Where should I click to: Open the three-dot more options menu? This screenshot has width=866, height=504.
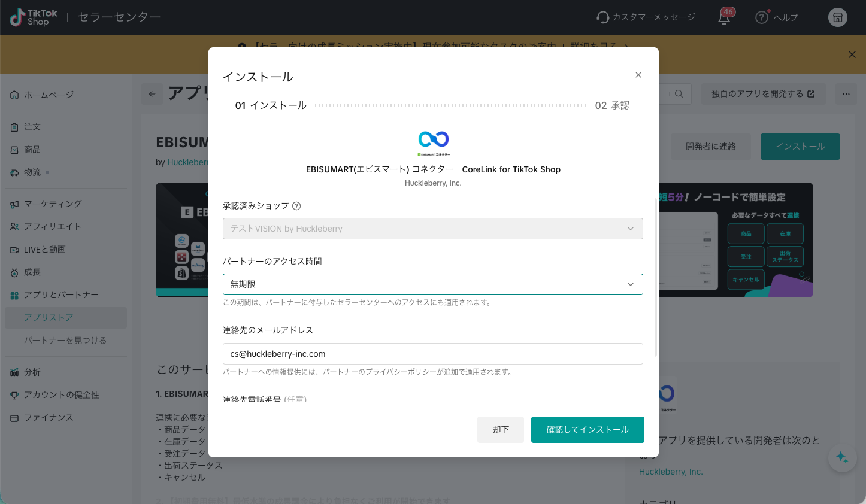[846, 93]
